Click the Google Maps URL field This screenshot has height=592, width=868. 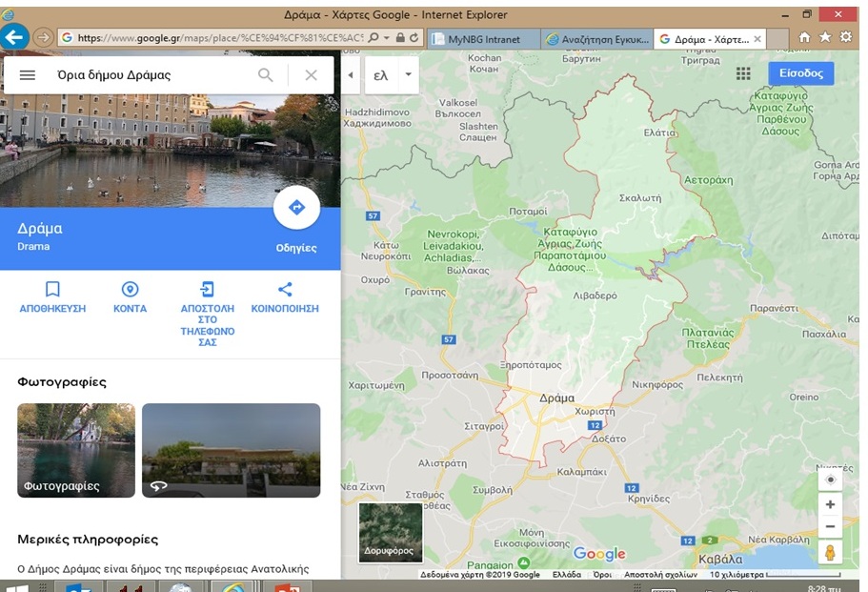[220, 38]
